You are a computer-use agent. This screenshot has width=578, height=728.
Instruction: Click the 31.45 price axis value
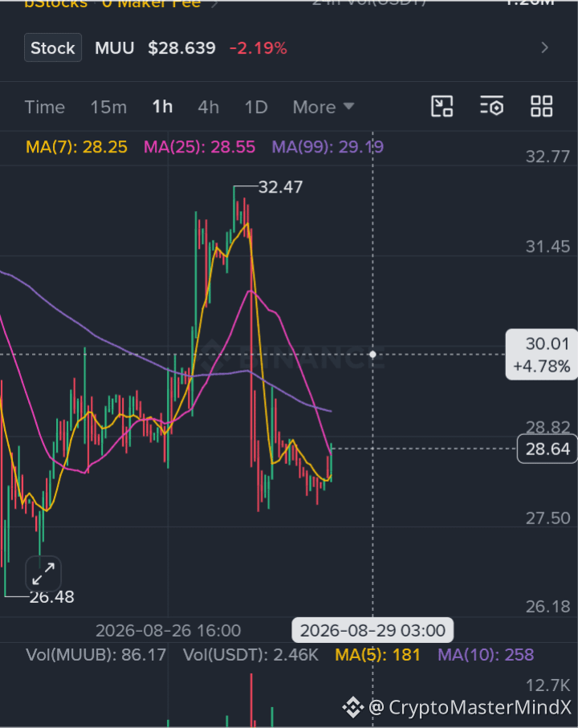point(547,246)
